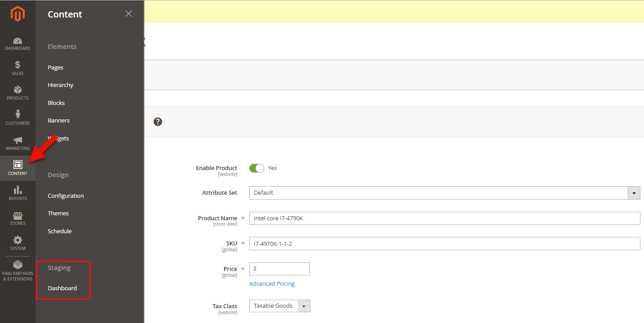Open the Marketing sidebar menu
Screen dimensions: 644x323
coord(18,144)
